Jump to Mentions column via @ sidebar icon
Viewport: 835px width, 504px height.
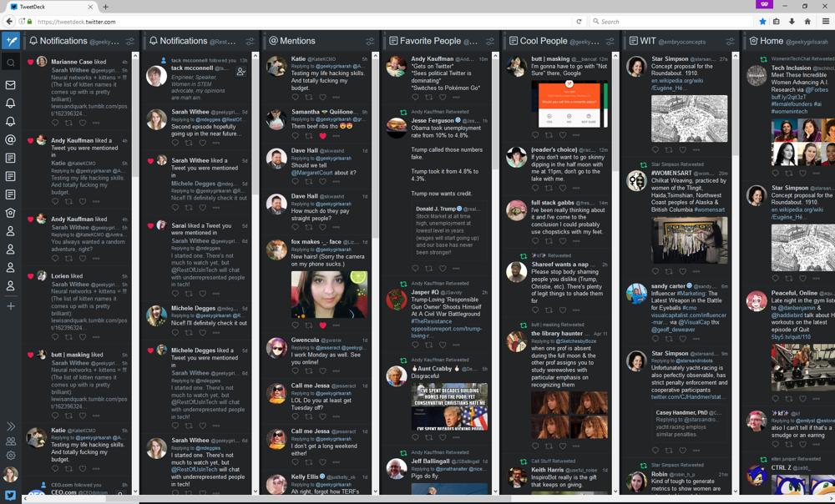[11, 139]
